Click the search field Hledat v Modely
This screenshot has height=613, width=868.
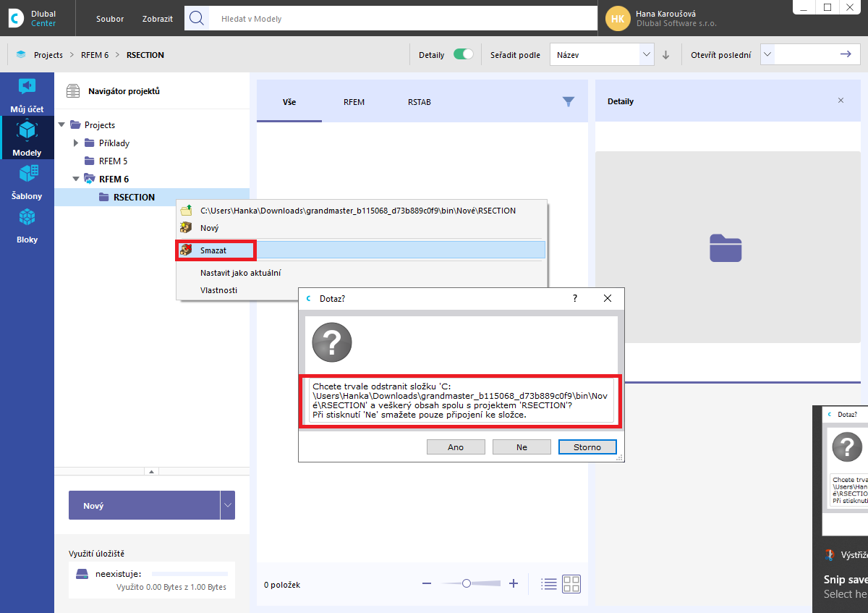pyautogui.click(x=401, y=19)
